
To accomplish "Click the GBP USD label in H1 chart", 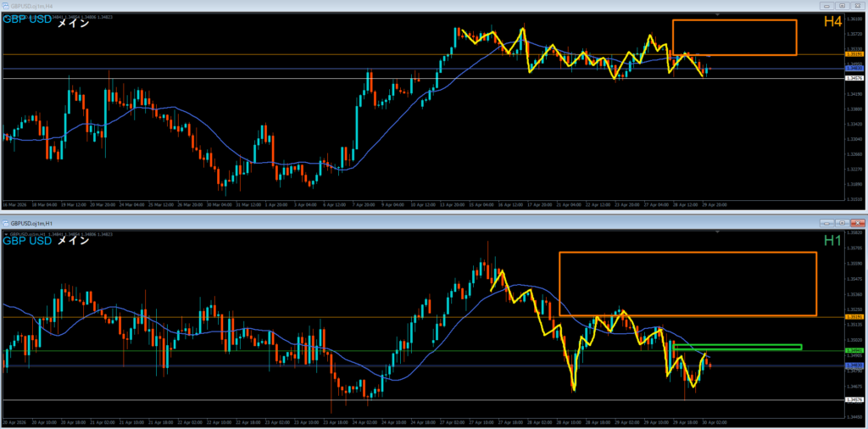I will (x=27, y=241).
